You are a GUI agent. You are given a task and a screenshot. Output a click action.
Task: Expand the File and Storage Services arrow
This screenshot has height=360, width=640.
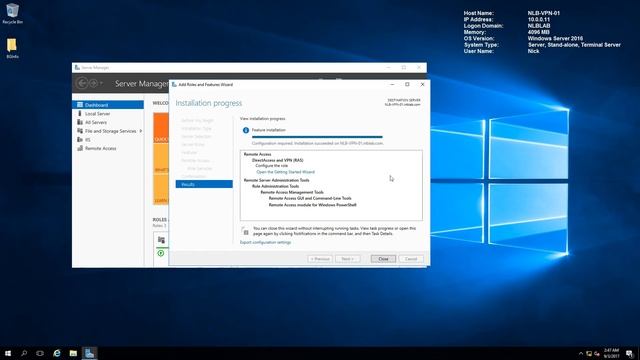tap(141, 131)
